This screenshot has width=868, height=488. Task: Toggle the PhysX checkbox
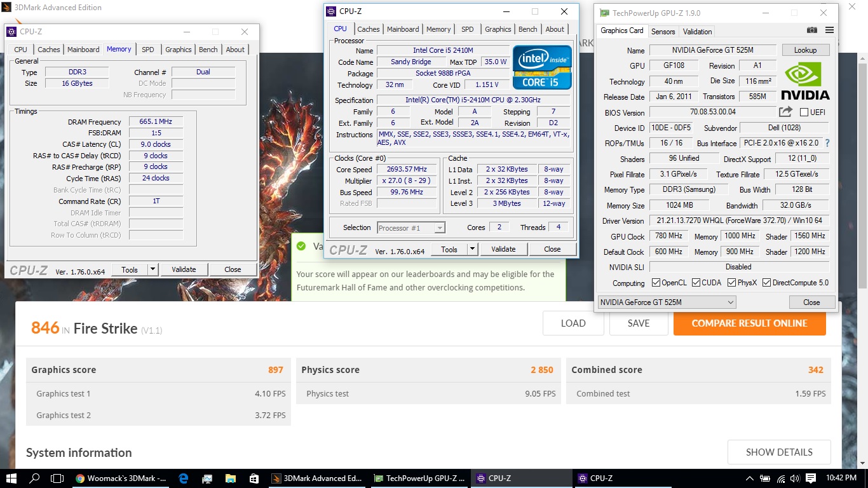coord(731,283)
